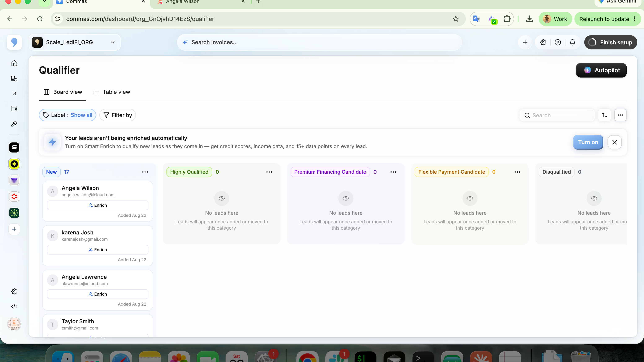Add a new app with sidebar plus

pos(14,229)
